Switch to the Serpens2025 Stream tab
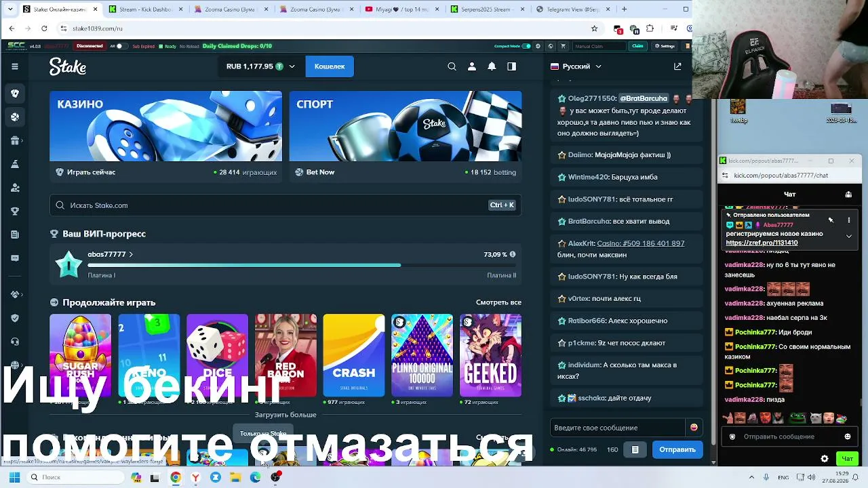Screen dimensions: 868x488 point(486,9)
